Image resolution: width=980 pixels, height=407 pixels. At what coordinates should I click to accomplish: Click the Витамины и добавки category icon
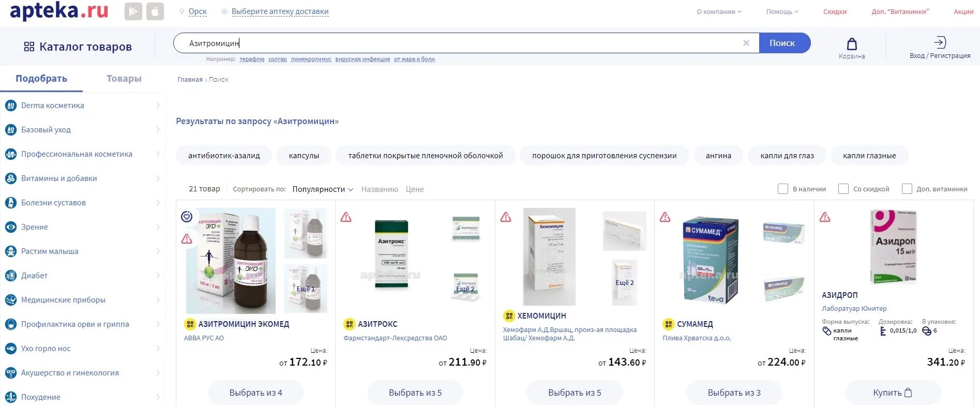(x=11, y=178)
